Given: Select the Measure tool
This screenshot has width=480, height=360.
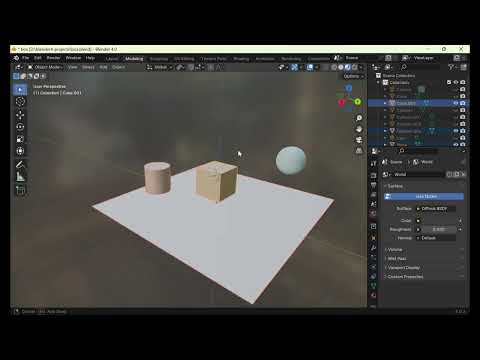Looking at the screenshot, I should click(x=20, y=177).
